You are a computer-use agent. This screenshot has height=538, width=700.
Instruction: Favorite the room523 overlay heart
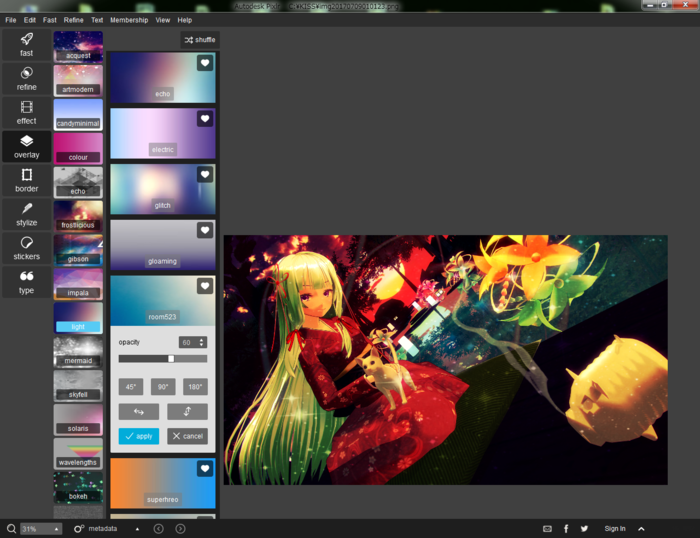click(205, 286)
